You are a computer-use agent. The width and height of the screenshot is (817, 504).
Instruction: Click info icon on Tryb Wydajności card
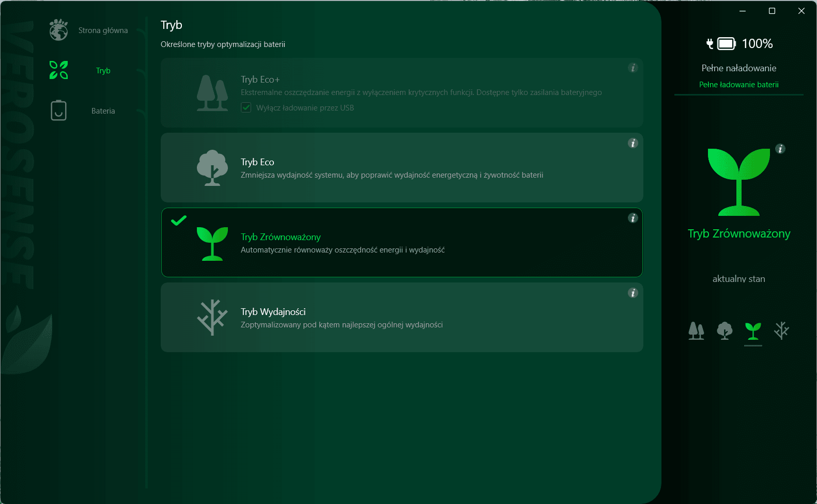click(633, 293)
